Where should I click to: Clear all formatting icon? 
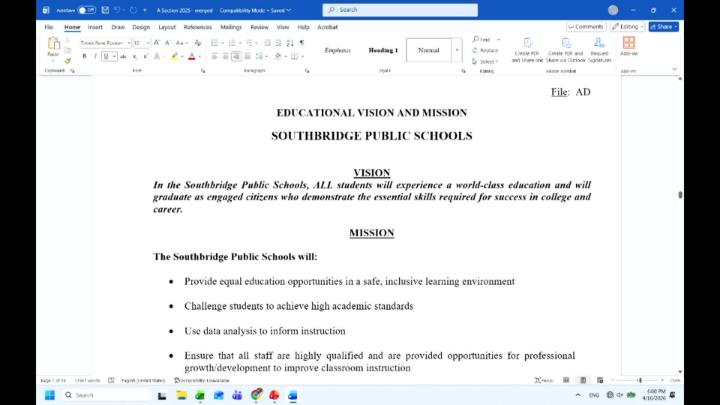point(198,43)
